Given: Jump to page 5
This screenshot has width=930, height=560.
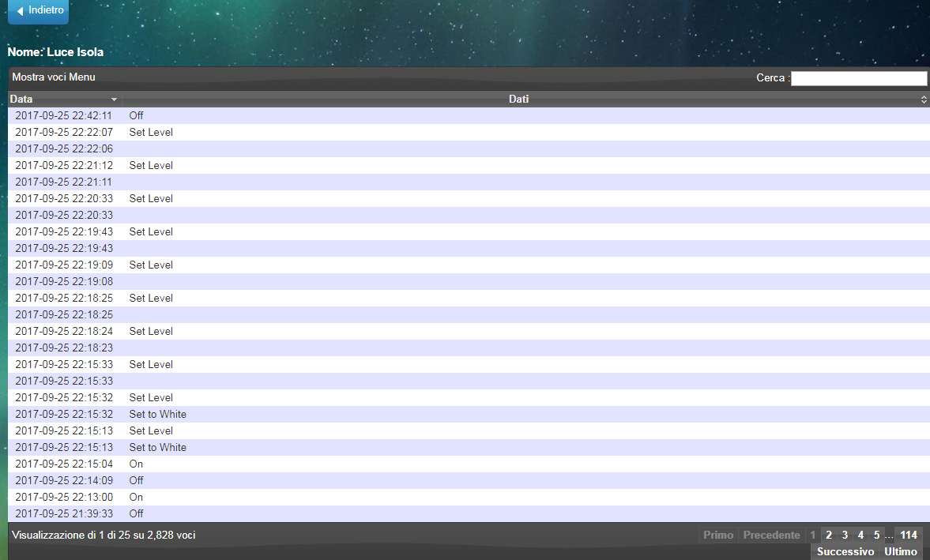Looking at the screenshot, I should [x=876, y=535].
